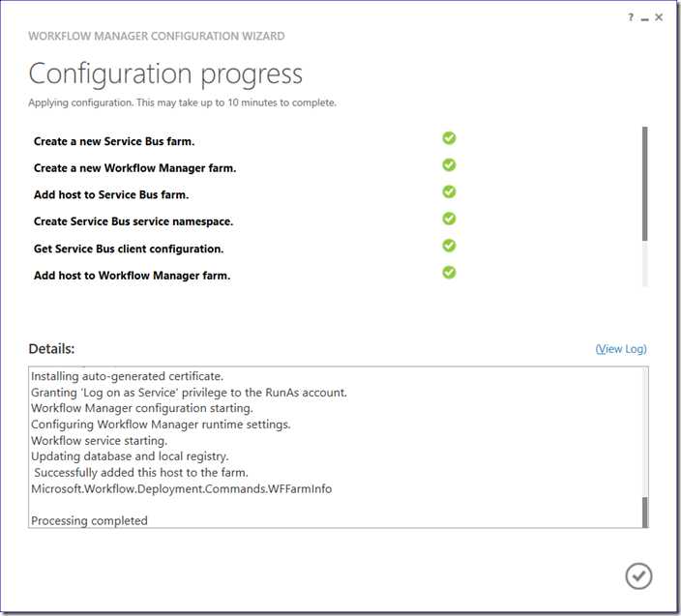This screenshot has height=616, width=681.
Task: Select 'Create a new Service Bus farm.' step
Action: 114,141
